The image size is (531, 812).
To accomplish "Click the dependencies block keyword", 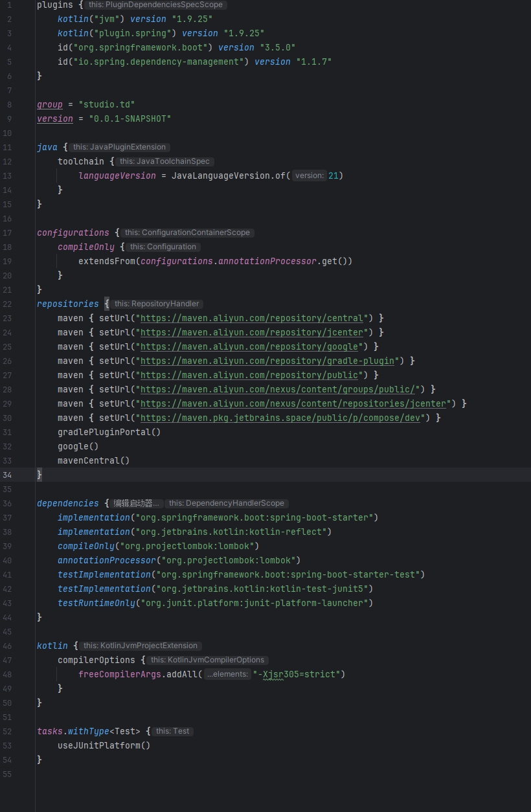I will tap(68, 503).
